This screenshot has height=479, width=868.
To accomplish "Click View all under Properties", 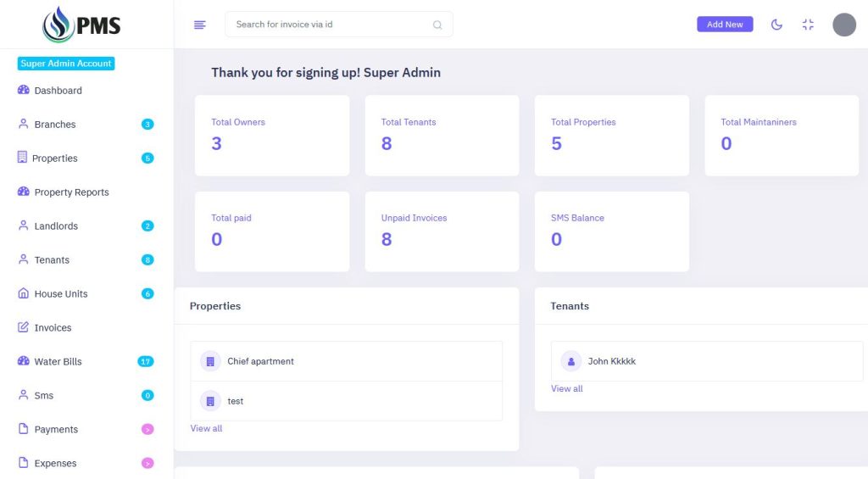I will point(206,428).
